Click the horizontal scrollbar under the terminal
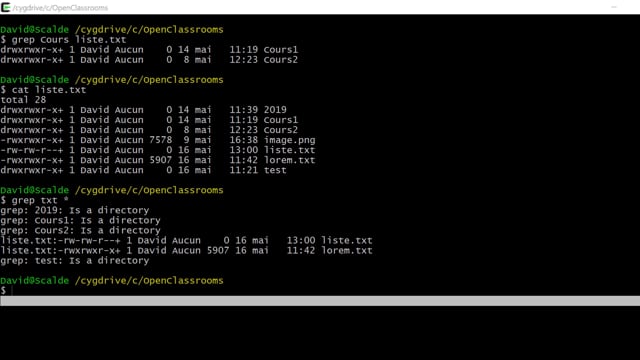The image size is (640, 360). pos(320,301)
